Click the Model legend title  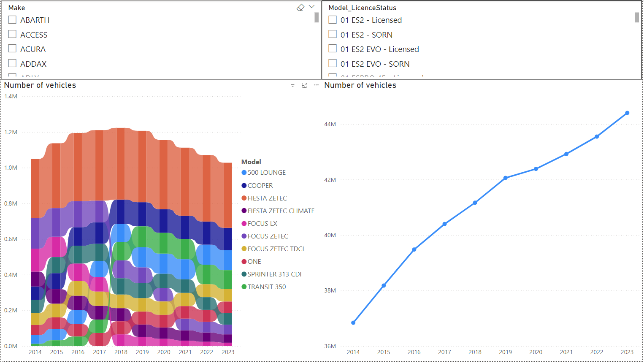tap(251, 162)
